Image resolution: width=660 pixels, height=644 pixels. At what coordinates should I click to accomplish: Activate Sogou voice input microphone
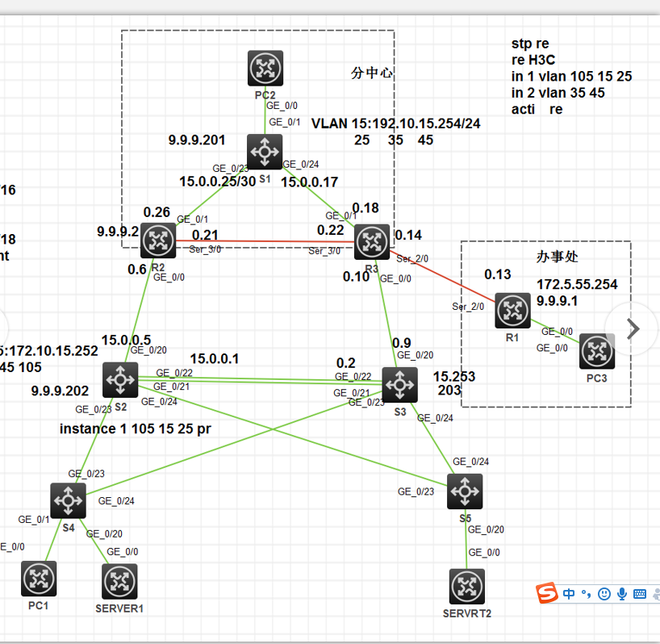tap(622, 594)
